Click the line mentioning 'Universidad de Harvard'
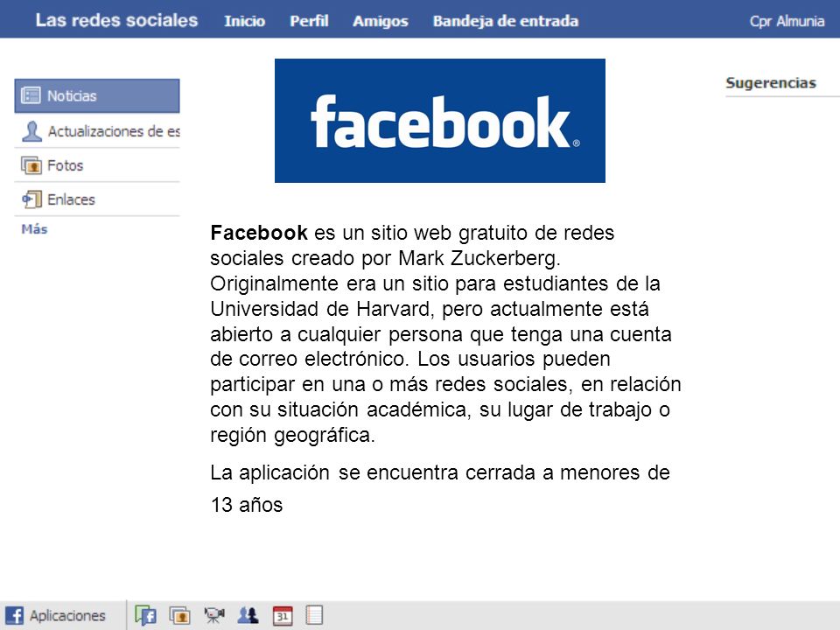Screen dimensions: 840x630 pyautogui.click(x=430, y=309)
